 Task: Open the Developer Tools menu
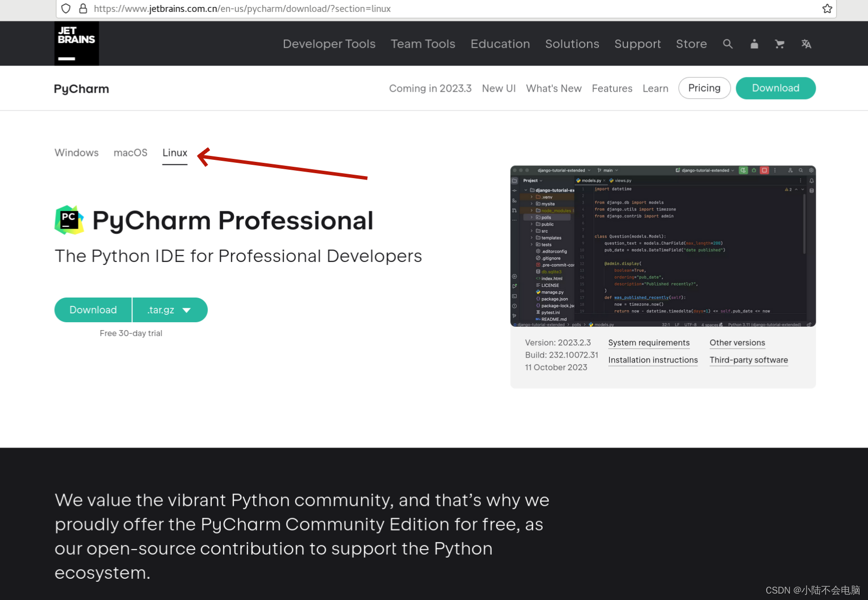point(329,44)
